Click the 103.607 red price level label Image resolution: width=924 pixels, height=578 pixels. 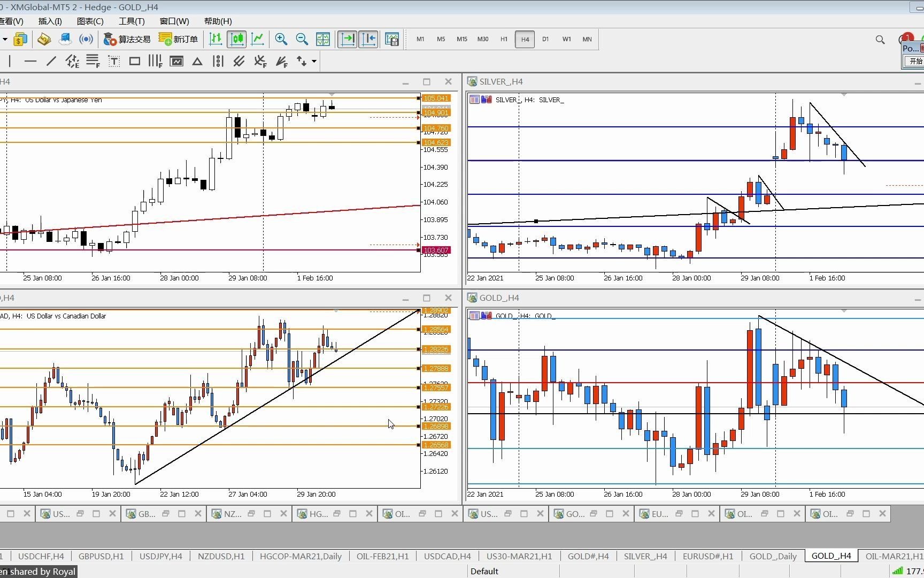click(x=436, y=250)
